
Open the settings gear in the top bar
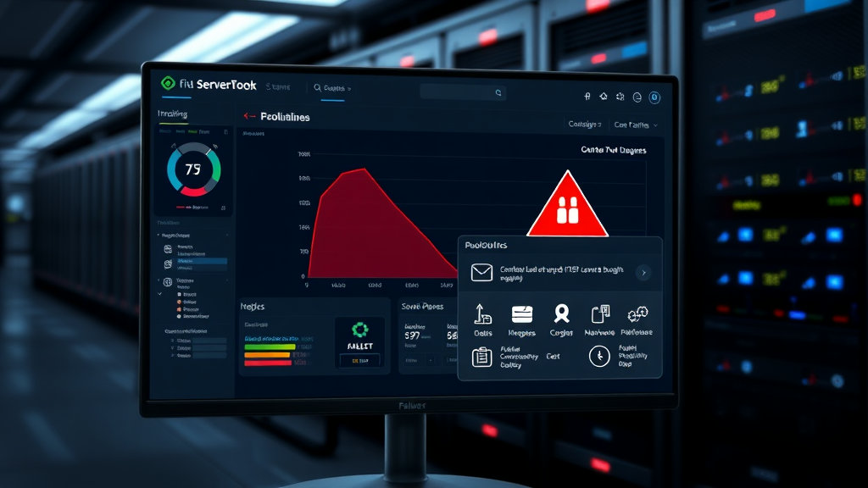pyautogui.click(x=620, y=97)
